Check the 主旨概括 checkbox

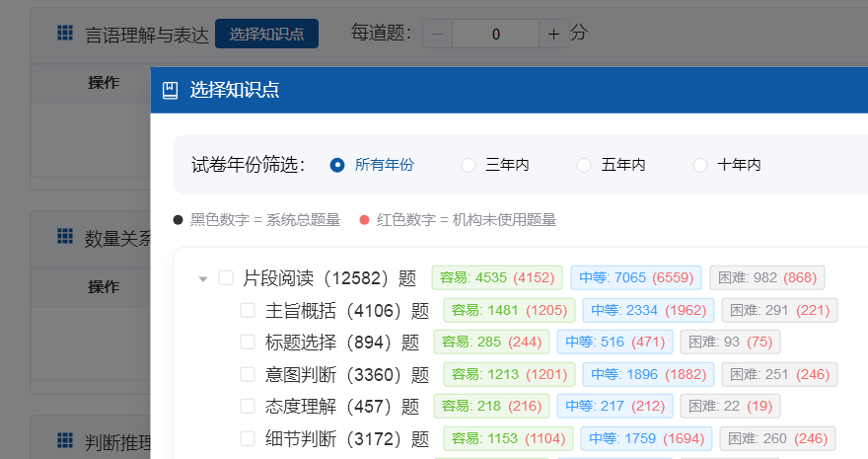pyautogui.click(x=248, y=310)
